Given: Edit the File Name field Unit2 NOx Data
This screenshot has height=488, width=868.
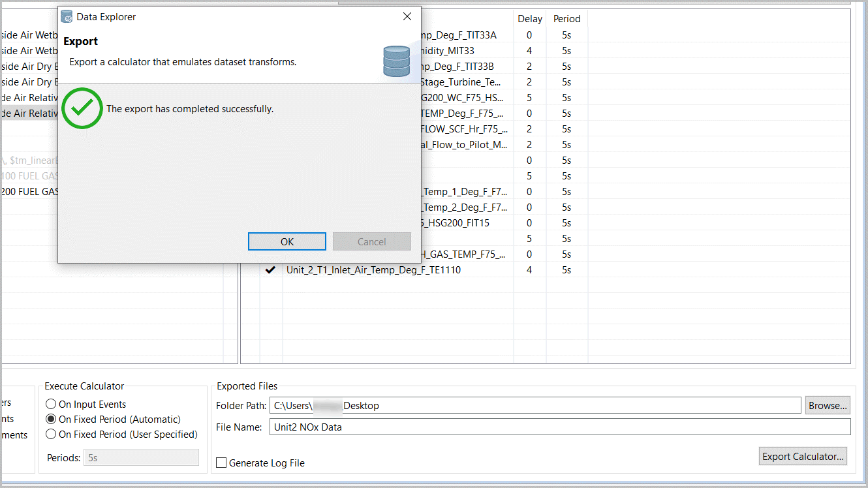Looking at the screenshot, I should point(559,427).
